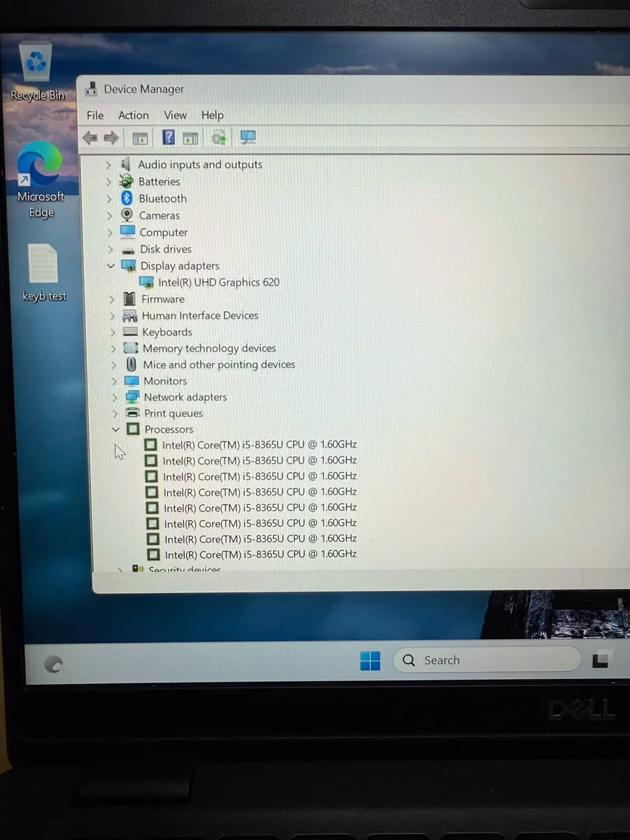Click the Forward arrow in the toolbar

tap(111, 138)
